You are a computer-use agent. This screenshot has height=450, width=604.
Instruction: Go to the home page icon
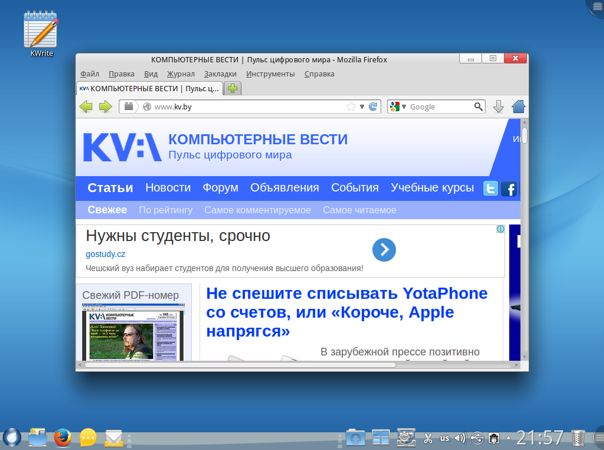coord(518,106)
